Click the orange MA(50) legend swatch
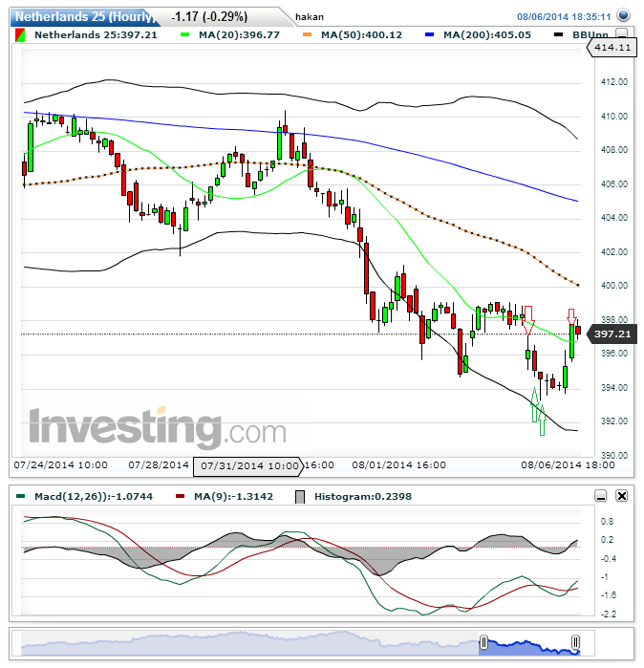The width and height of the screenshot is (644, 668). (x=307, y=35)
